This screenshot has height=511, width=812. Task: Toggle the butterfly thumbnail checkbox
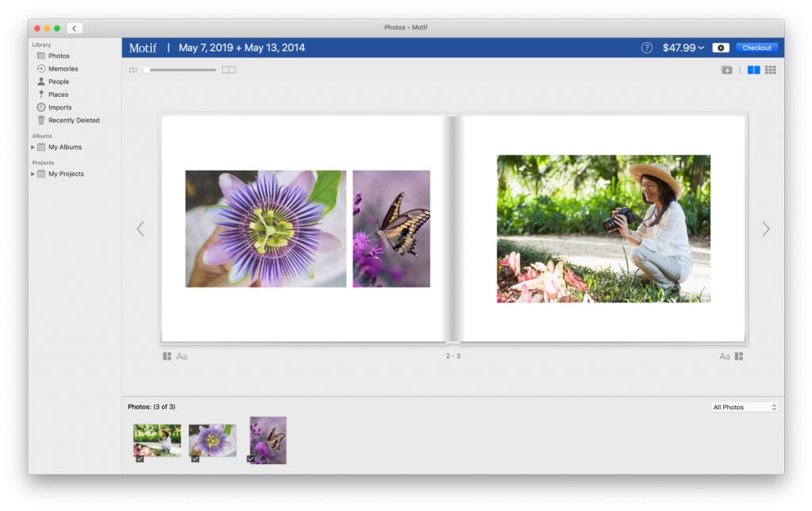click(x=251, y=459)
